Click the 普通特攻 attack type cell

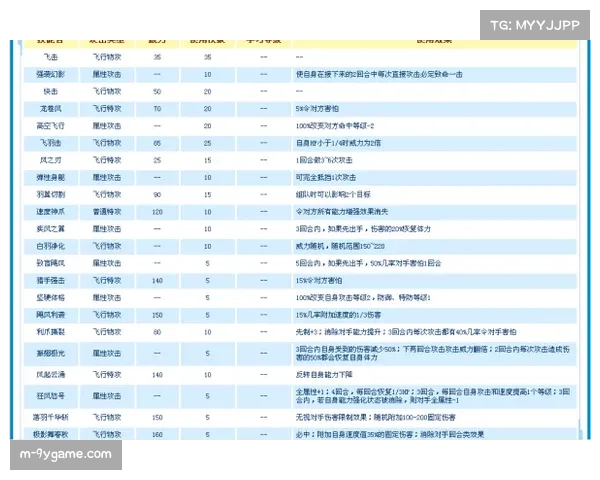(x=107, y=212)
